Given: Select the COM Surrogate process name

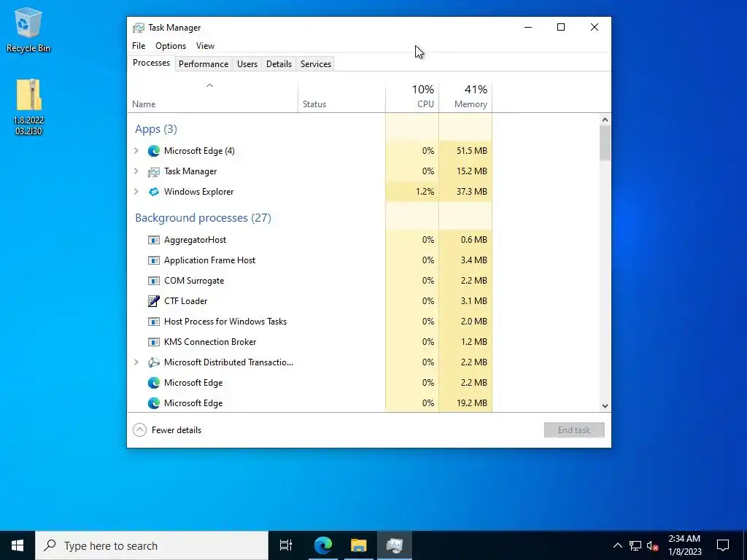Looking at the screenshot, I should coord(194,281).
